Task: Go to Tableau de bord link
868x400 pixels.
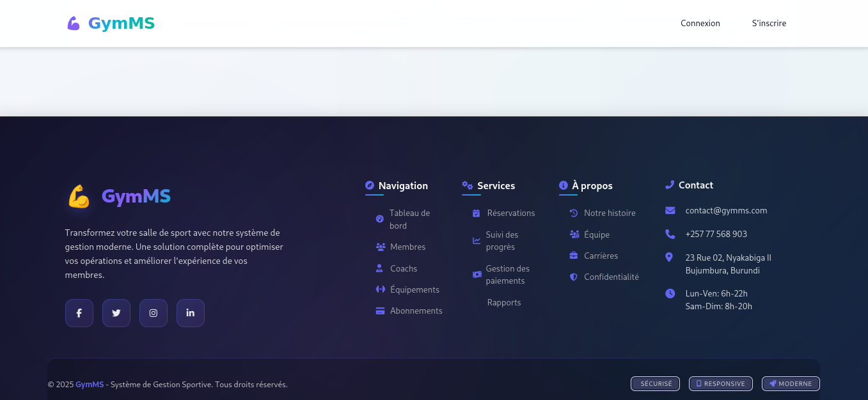Action: click(409, 219)
